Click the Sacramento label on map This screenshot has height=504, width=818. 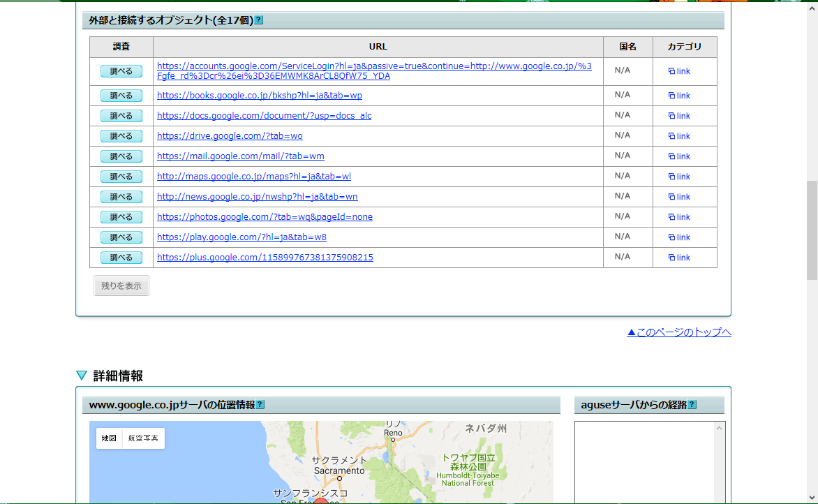click(x=339, y=470)
